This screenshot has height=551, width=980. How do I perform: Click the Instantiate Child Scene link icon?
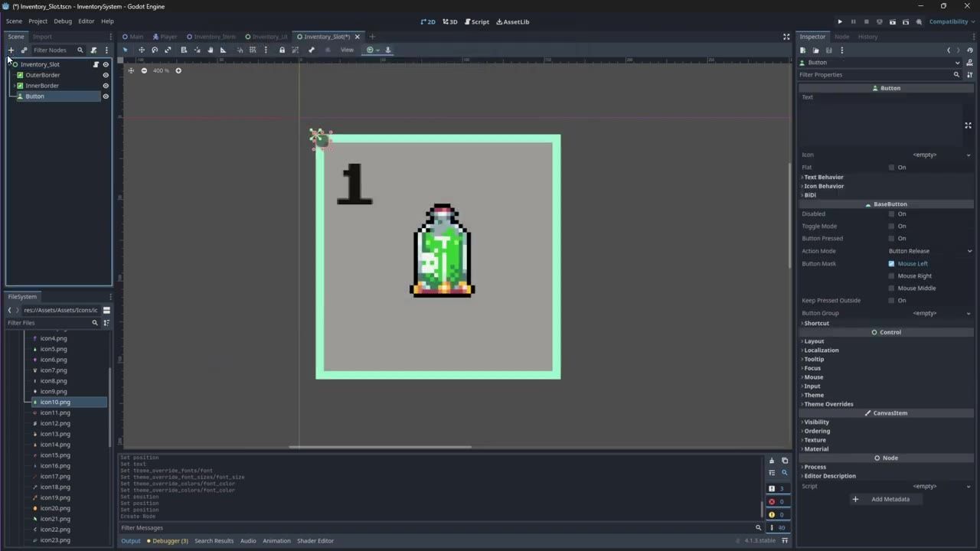click(x=24, y=50)
